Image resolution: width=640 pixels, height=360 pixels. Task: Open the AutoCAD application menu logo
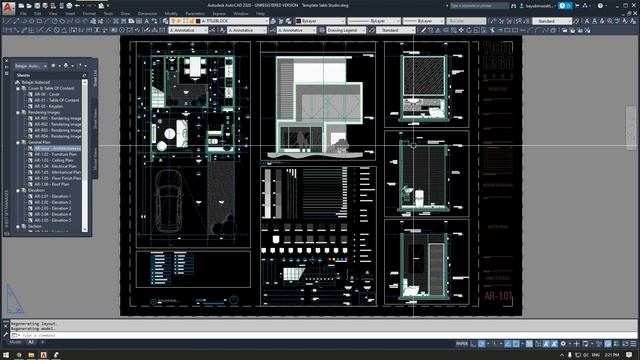click(9, 7)
